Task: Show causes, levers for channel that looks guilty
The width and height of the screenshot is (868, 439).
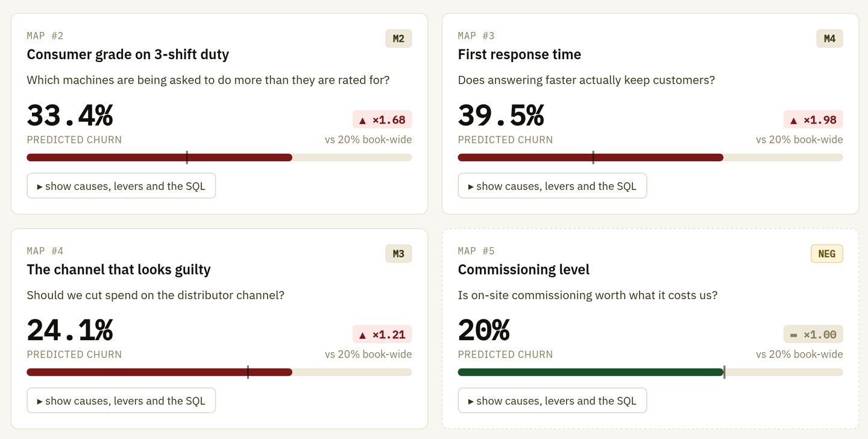Action: (x=121, y=400)
